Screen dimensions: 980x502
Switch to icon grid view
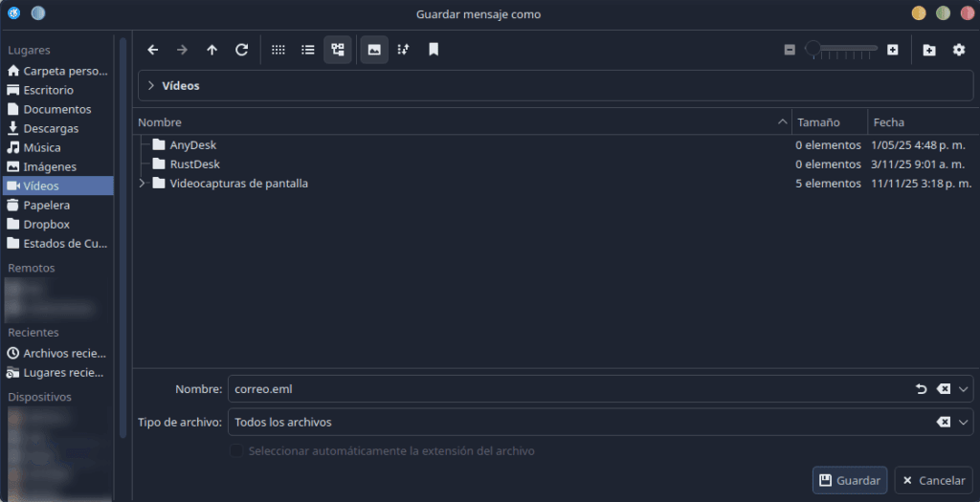tap(278, 50)
